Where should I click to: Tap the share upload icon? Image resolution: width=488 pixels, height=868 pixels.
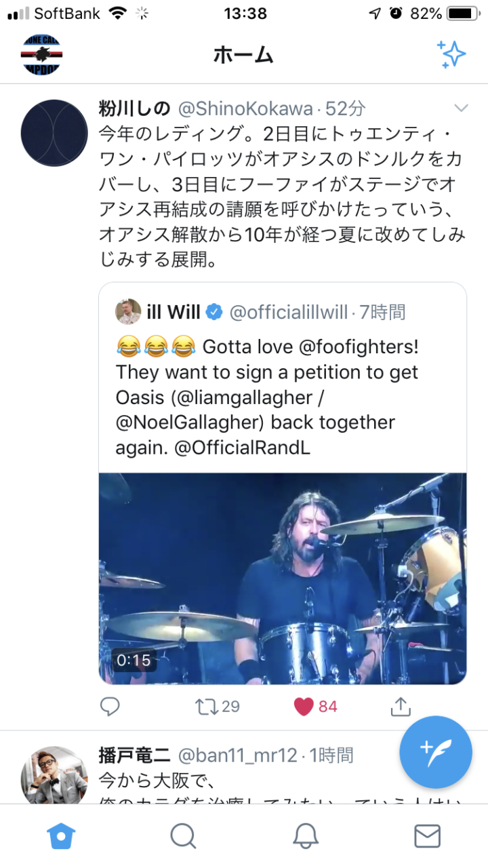point(401,707)
